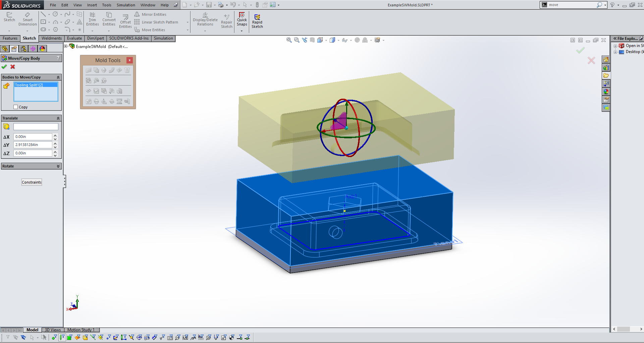Open the Insert menu
The width and height of the screenshot is (644, 343).
(92, 5)
